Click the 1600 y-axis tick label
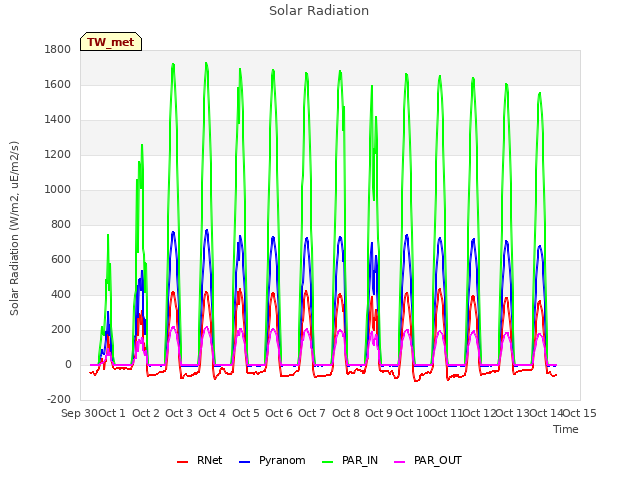The height and width of the screenshot is (480, 640). [58, 84]
